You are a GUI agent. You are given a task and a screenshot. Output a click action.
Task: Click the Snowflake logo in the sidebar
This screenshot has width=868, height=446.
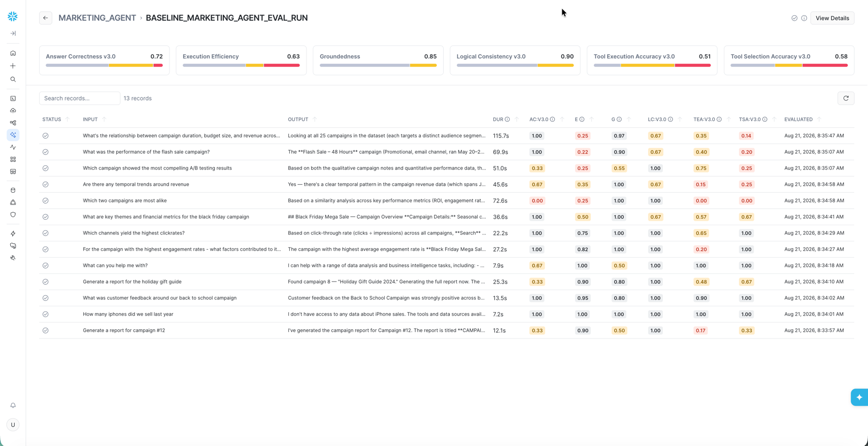[x=13, y=16]
